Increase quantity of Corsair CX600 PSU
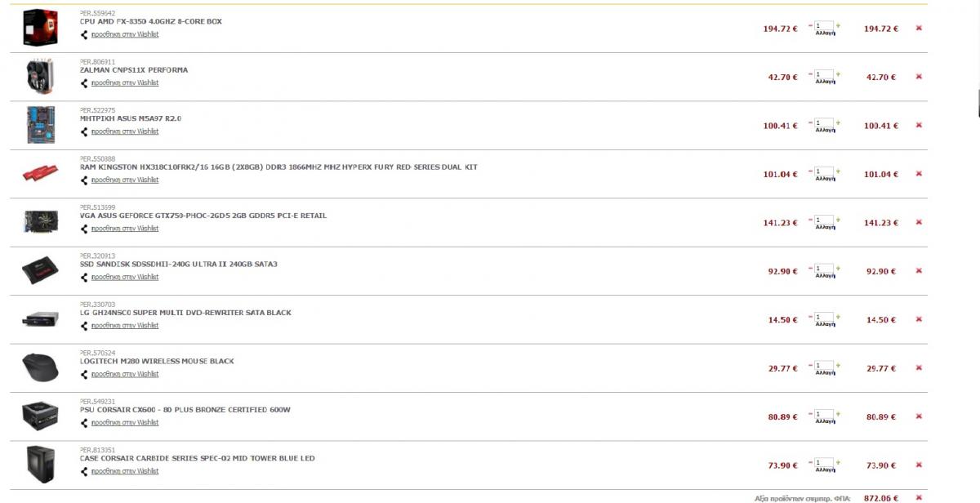Screen dimensions: 980x503 coord(838,414)
